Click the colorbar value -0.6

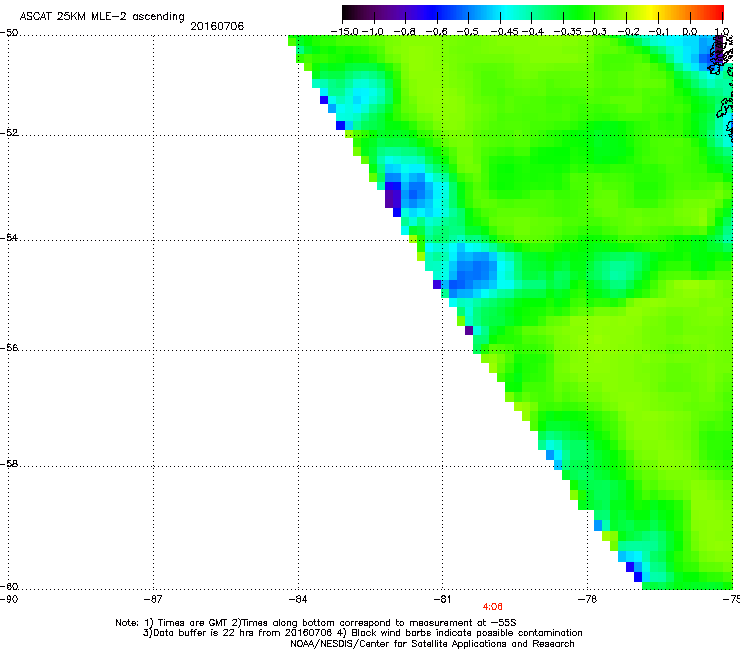[x=437, y=32]
